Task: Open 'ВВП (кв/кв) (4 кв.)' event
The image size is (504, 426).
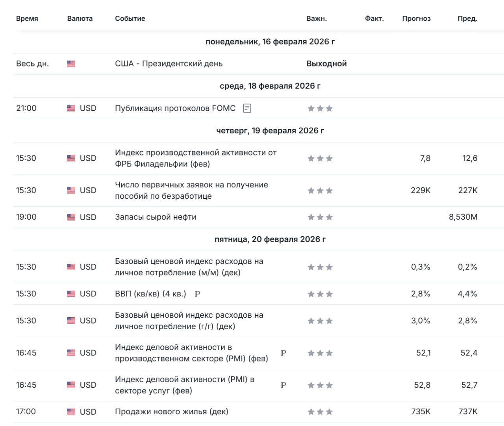Action: click(x=150, y=294)
